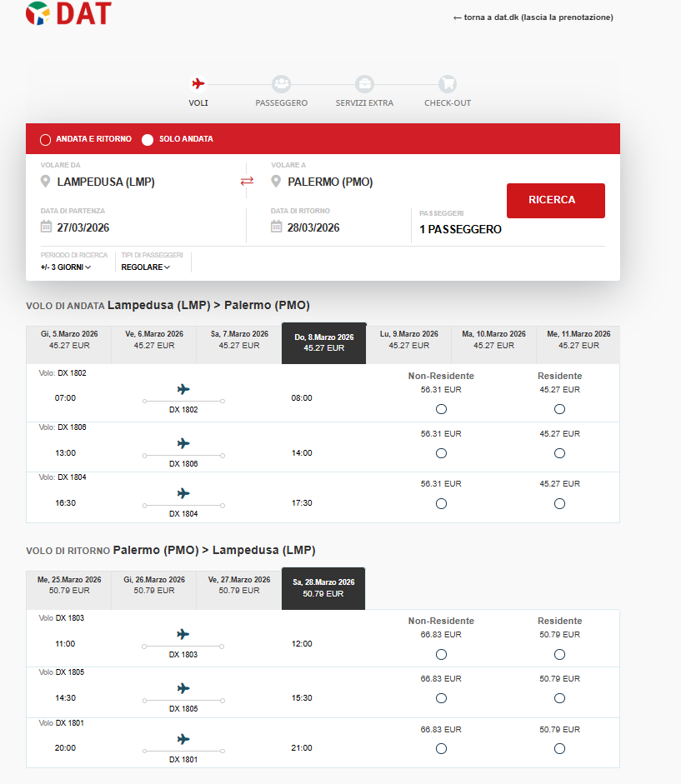This screenshot has width=681, height=784.
Task: Click the DAT logo
Action: [68, 13]
